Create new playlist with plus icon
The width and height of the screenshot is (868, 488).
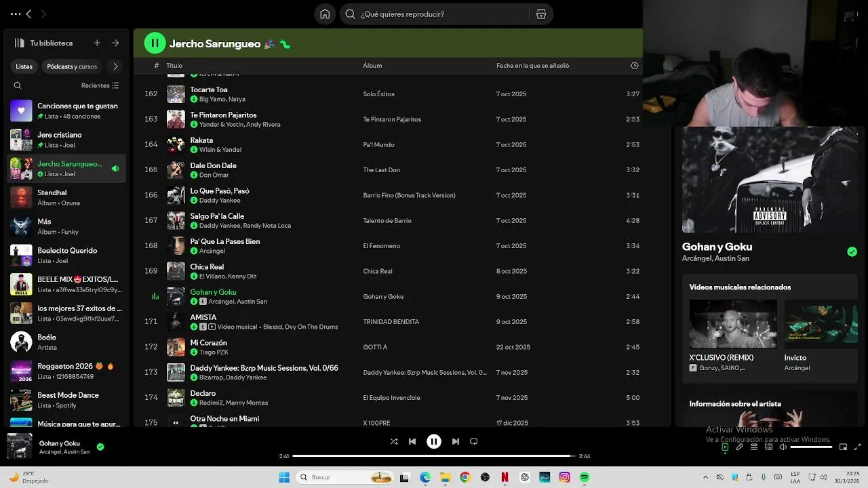pos(97,43)
